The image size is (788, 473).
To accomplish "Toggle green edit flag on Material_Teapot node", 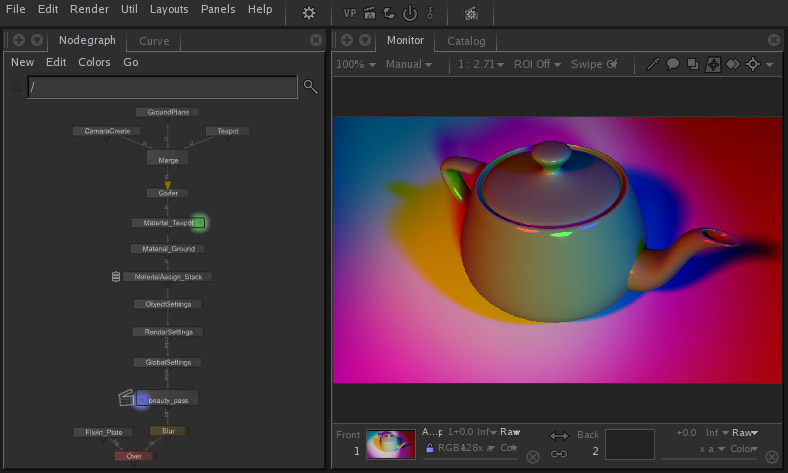I will [x=199, y=222].
